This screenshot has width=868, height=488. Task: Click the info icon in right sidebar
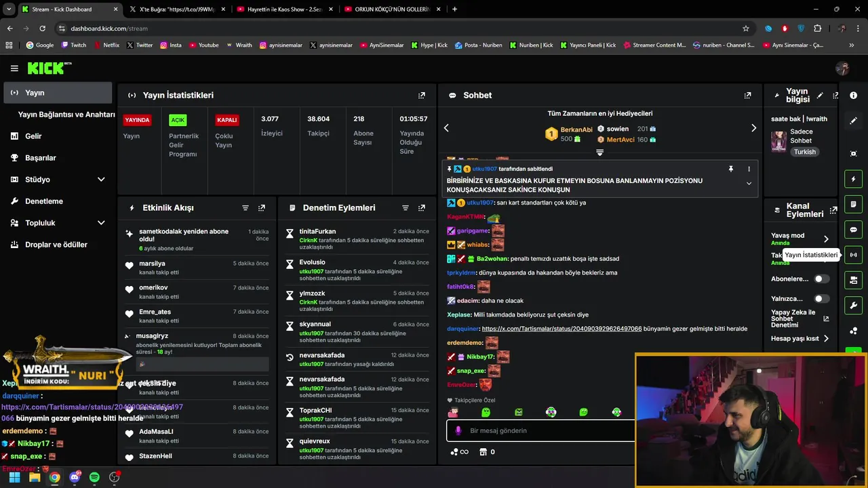(854, 96)
